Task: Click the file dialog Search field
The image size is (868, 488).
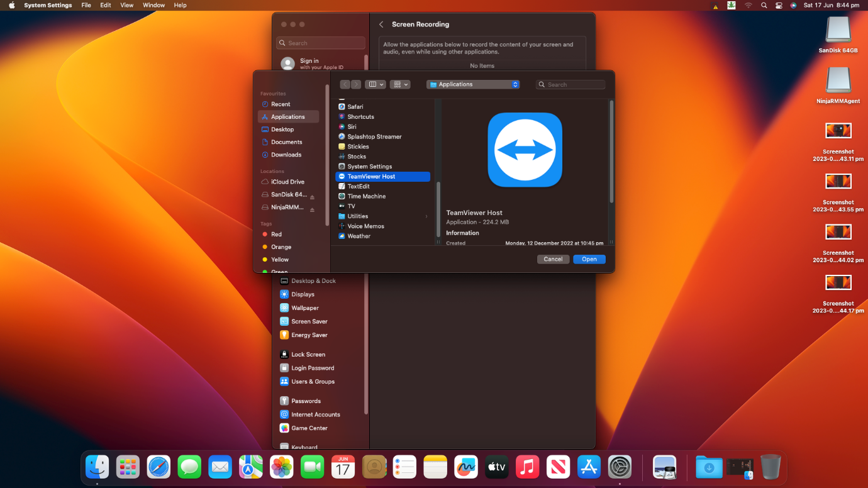Action: pyautogui.click(x=570, y=84)
